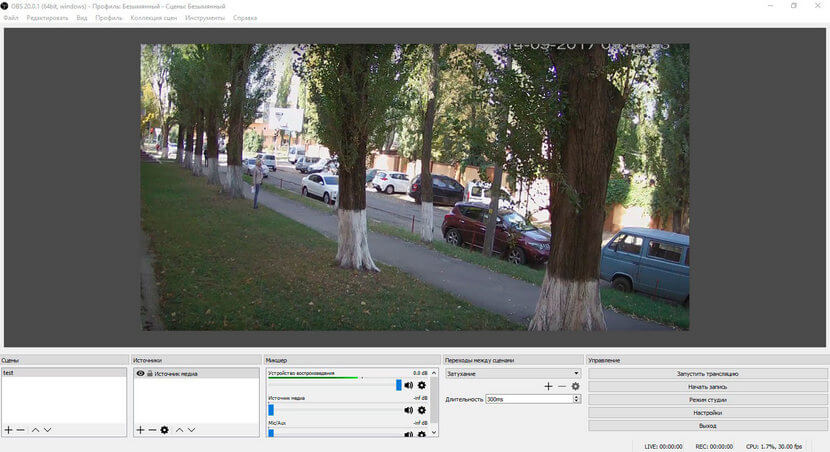Viewport: 830px width, 452px height.
Task: Add a new scene with the plus icon
Action: click(x=8, y=430)
